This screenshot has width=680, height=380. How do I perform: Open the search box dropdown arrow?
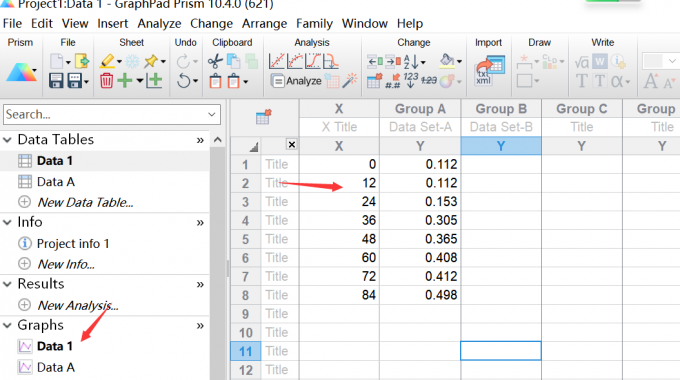tap(212, 115)
